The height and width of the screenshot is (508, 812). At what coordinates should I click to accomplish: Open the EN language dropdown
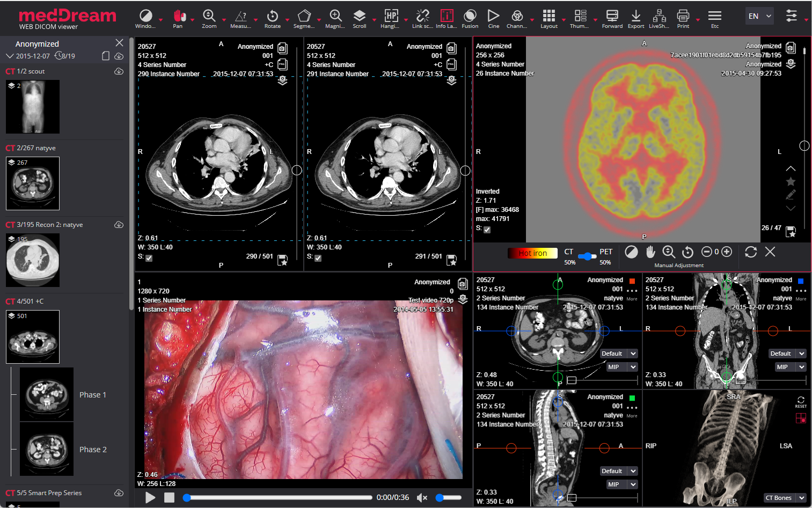[759, 16]
